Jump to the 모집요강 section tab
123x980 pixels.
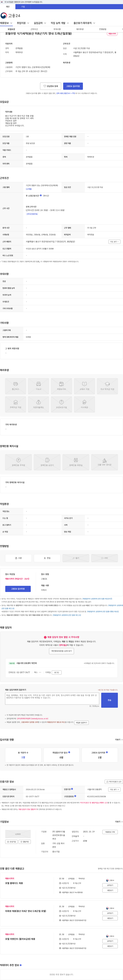(x=11, y=29)
